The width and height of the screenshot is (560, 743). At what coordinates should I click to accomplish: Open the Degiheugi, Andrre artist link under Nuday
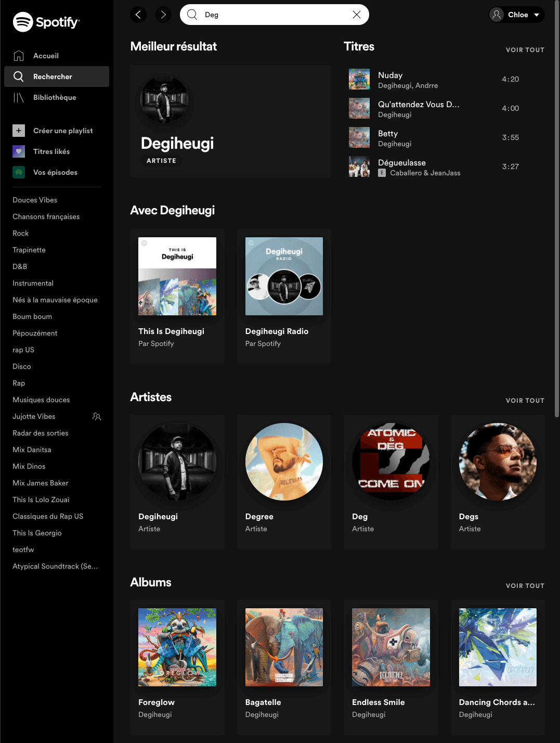(408, 85)
